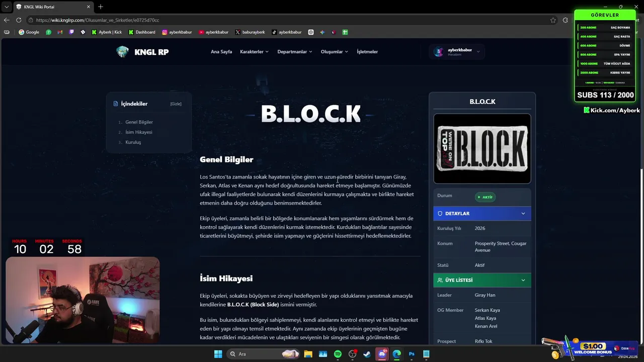Click the member name Serkan Kaya
The image size is (644, 362).
[x=488, y=310]
